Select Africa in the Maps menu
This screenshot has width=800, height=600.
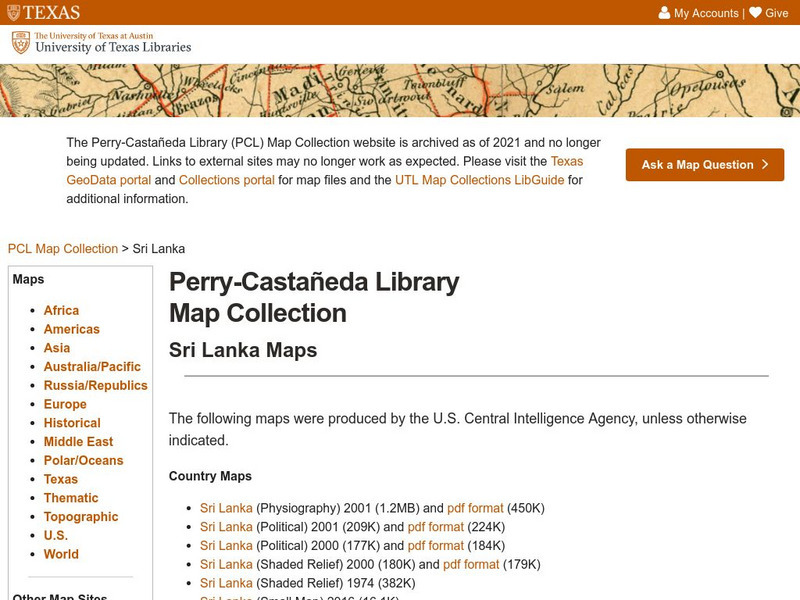[x=61, y=310]
